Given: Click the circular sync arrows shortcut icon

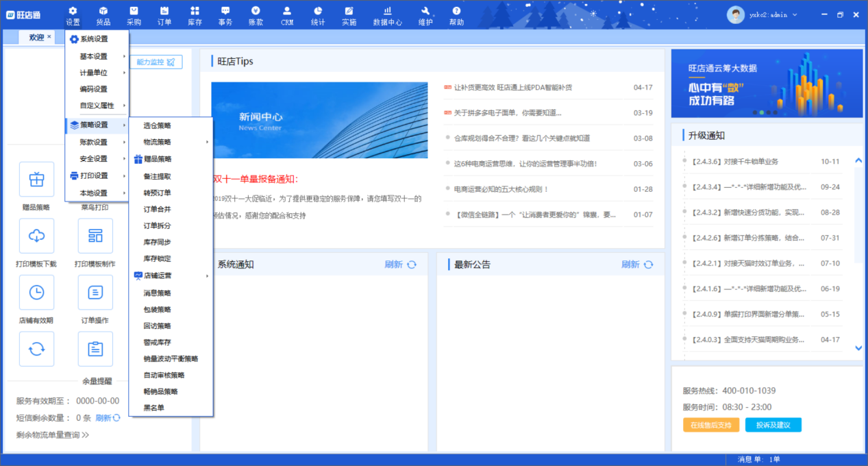Looking at the screenshot, I should click(x=36, y=349).
